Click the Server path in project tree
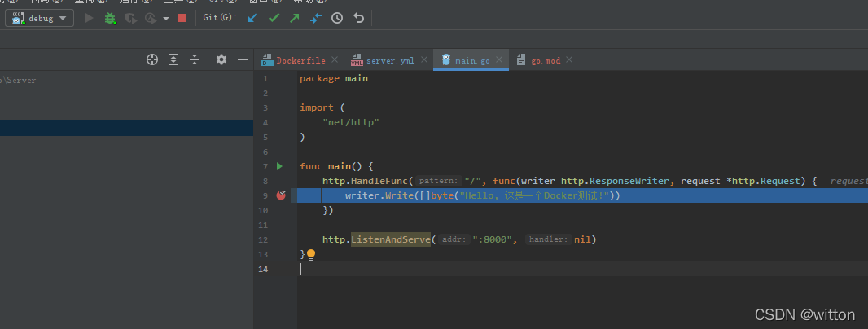The image size is (868, 329). pyautogui.click(x=20, y=81)
